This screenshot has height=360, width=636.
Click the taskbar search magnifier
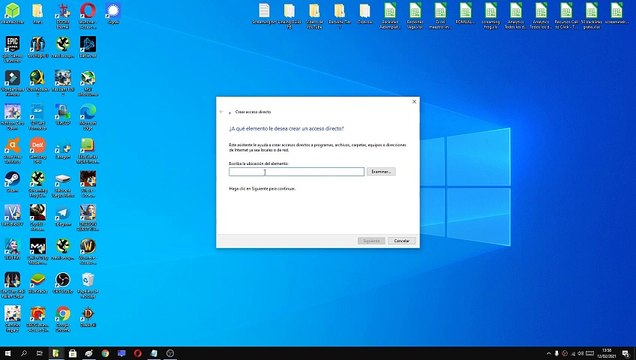coord(24,353)
